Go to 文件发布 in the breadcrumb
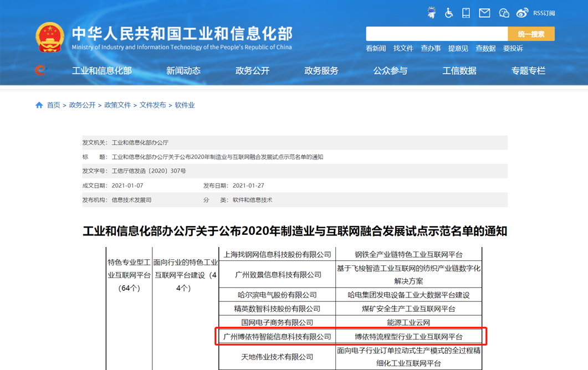Image resolution: width=588 pixels, height=370 pixels. (152, 105)
